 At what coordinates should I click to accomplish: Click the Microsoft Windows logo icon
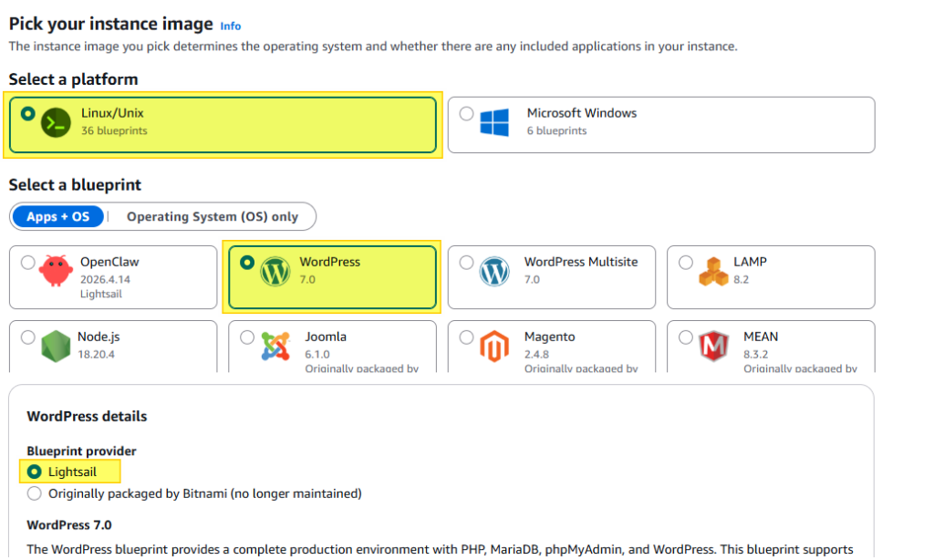coord(494,123)
